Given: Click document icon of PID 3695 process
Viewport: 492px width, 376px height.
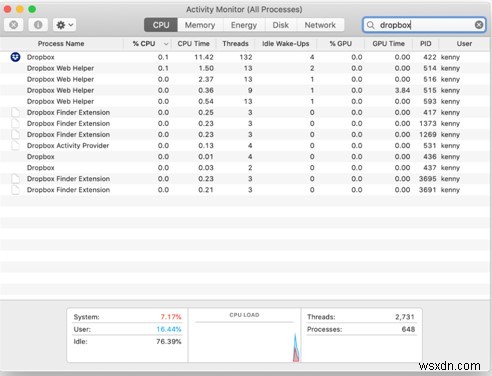Looking at the screenshot, I should coord(15,179).
